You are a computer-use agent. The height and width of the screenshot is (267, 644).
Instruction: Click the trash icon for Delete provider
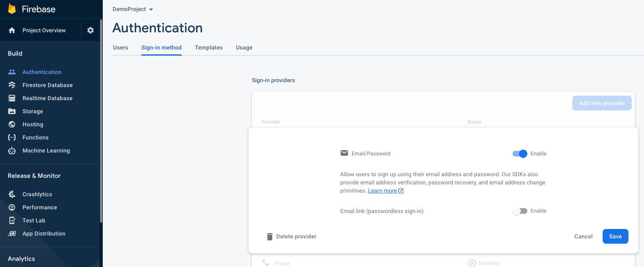click(x=269, y=237)
